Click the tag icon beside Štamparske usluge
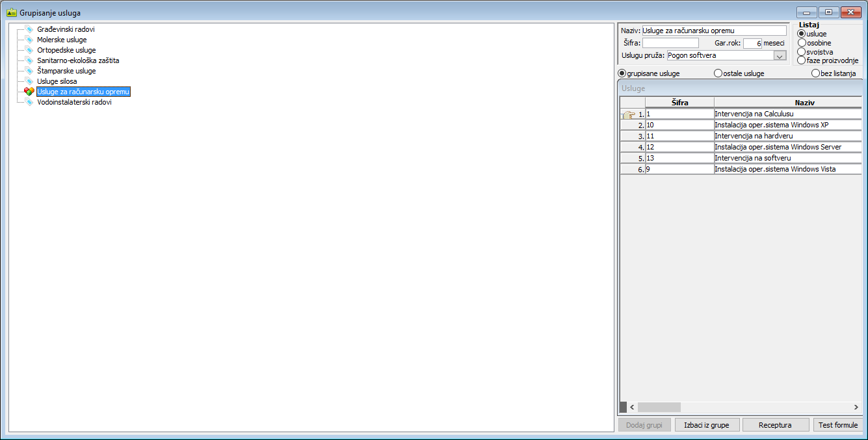This screenshot has width=868, height=440. (29, 71)
